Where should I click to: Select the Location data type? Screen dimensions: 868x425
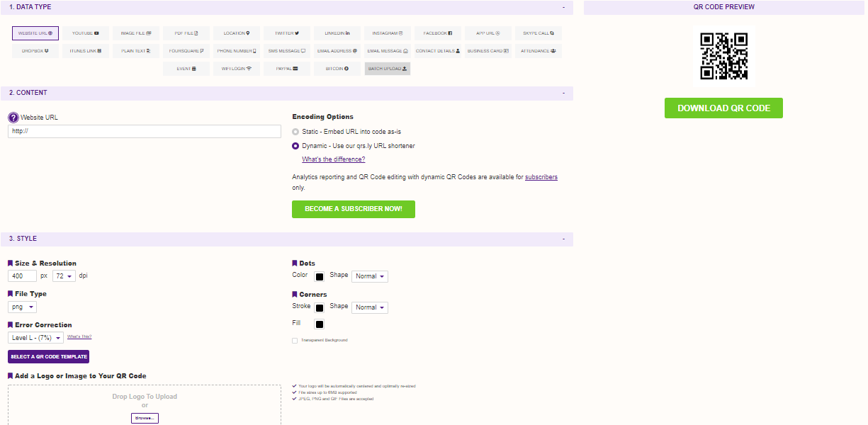click(x=237, y=33)
